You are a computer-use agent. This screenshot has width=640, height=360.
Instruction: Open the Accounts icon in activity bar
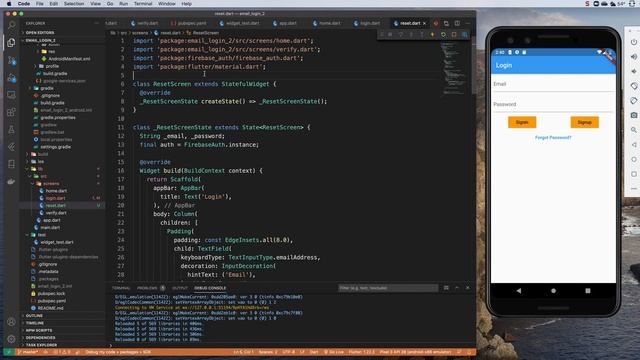pos(11,322)
